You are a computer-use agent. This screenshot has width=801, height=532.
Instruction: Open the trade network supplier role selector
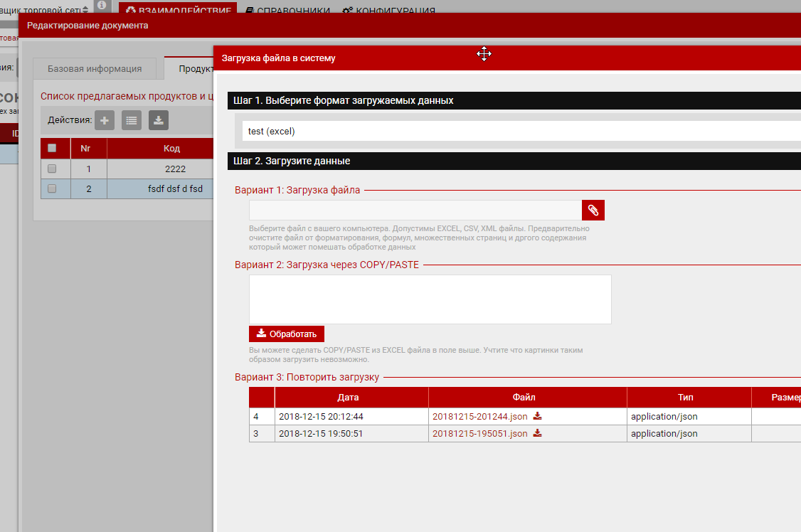click(46, 10)
